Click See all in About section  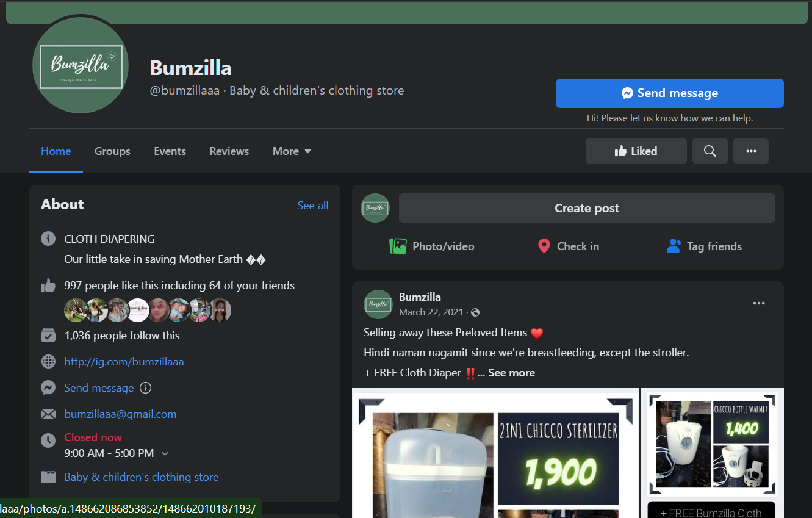[313, 206]
